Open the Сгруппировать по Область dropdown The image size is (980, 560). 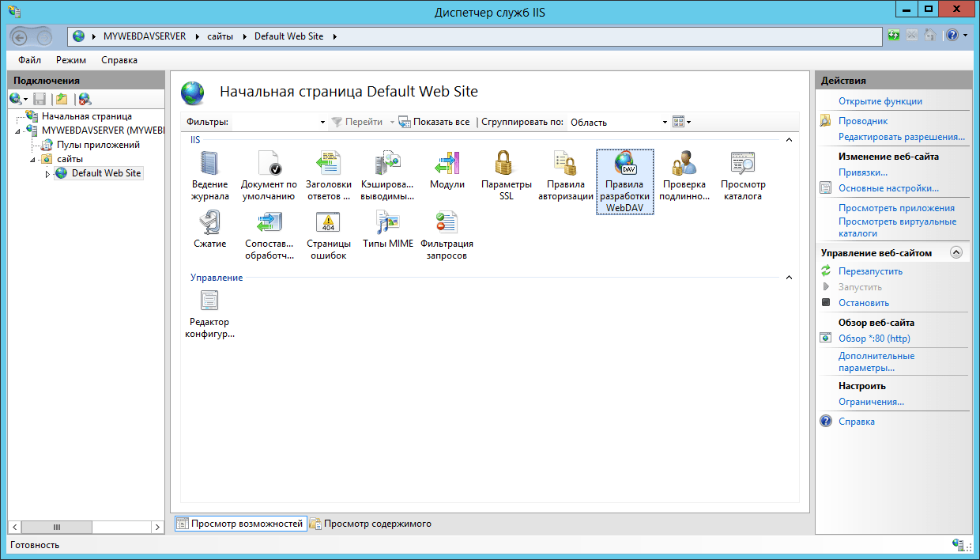665,123
